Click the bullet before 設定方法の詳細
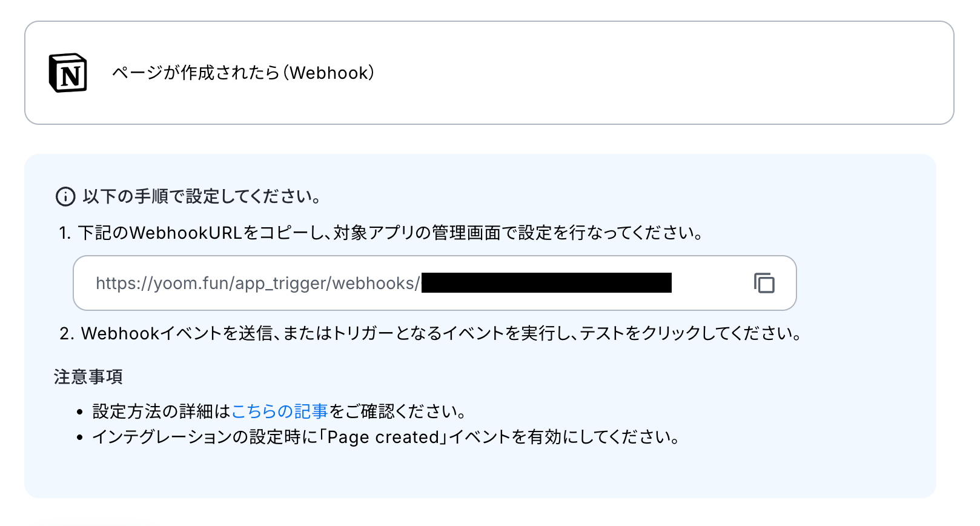 [79, 412]
